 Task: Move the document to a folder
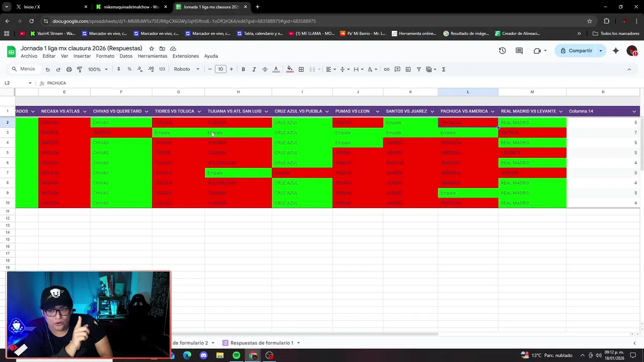click(162, 49)
